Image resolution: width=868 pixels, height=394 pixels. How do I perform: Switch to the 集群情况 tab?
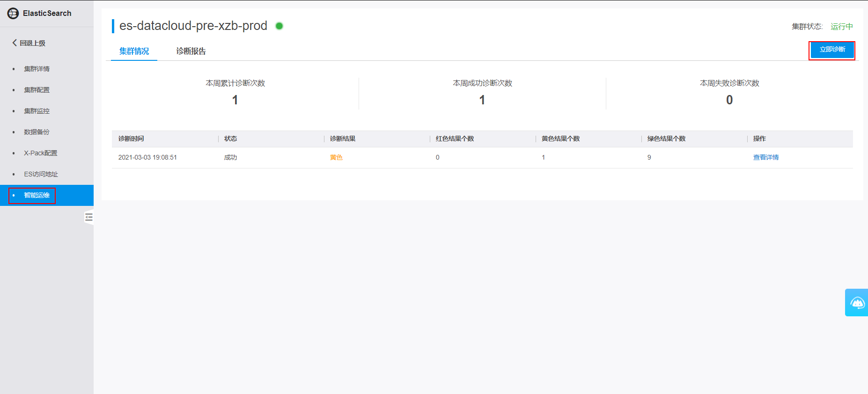134,51
